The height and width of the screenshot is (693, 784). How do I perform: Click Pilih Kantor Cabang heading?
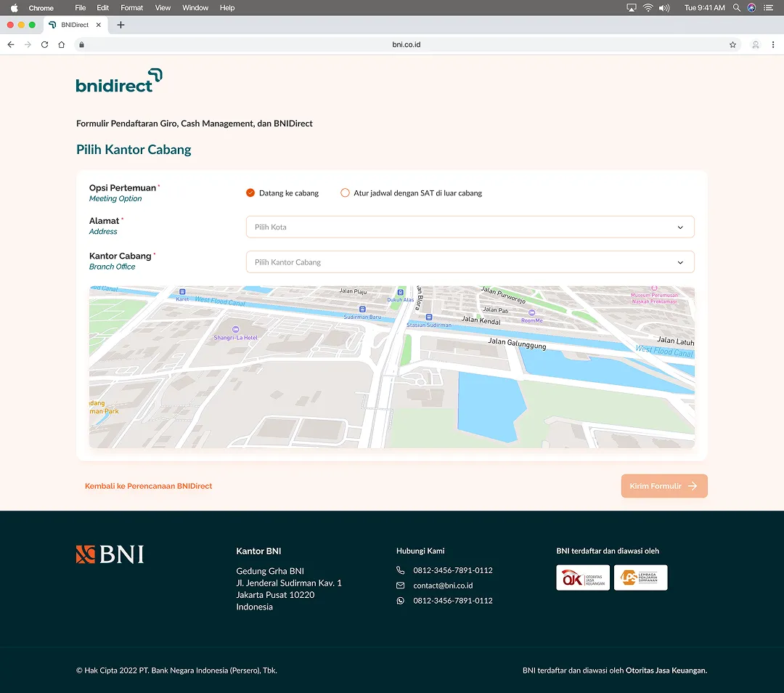coord(134,150)
